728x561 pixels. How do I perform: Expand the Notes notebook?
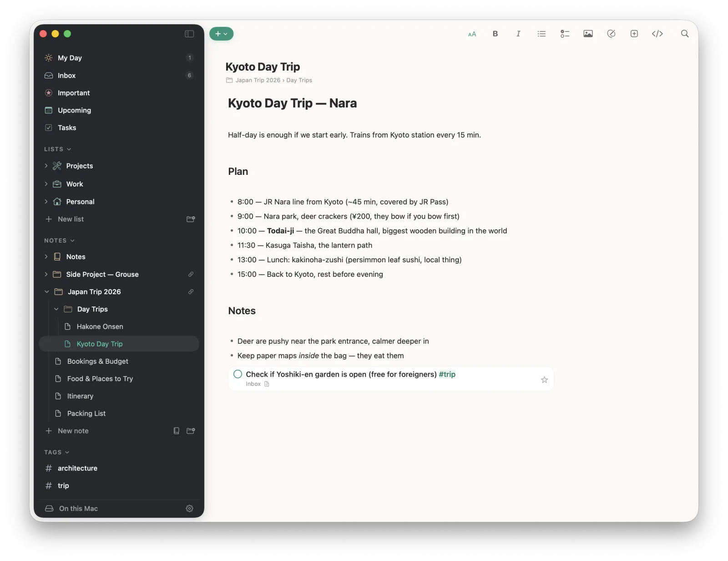(46, 257)
